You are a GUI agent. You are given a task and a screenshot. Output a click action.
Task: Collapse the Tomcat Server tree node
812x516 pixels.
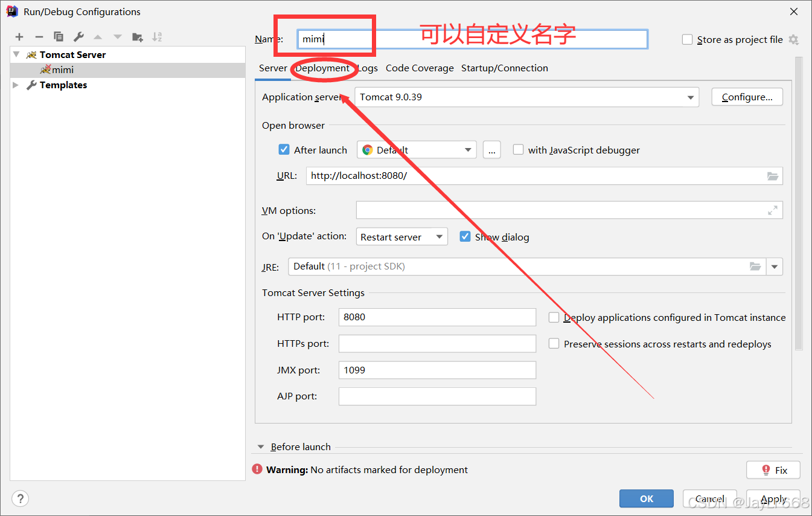coord(16,54)
